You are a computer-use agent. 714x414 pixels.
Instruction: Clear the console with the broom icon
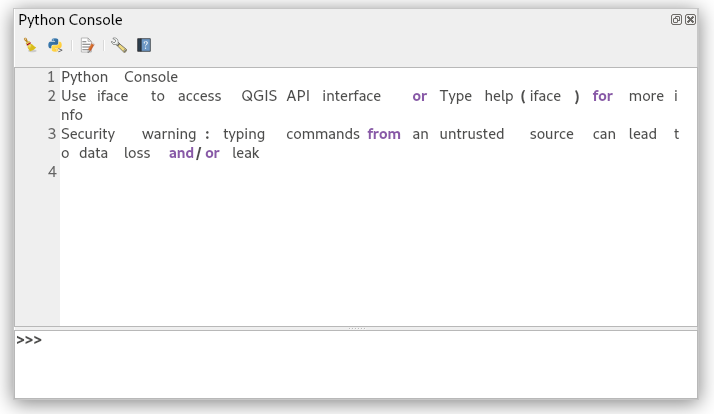pos(30,45)
